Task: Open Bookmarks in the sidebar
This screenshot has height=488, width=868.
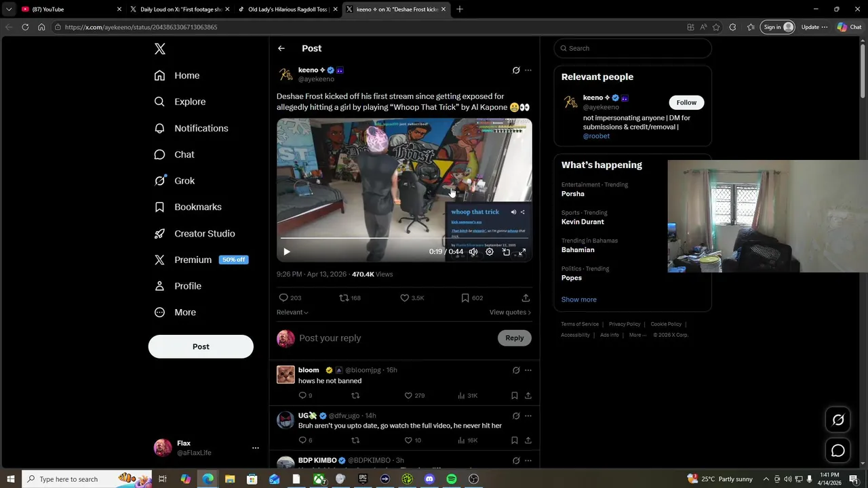Action: point(188,207)
